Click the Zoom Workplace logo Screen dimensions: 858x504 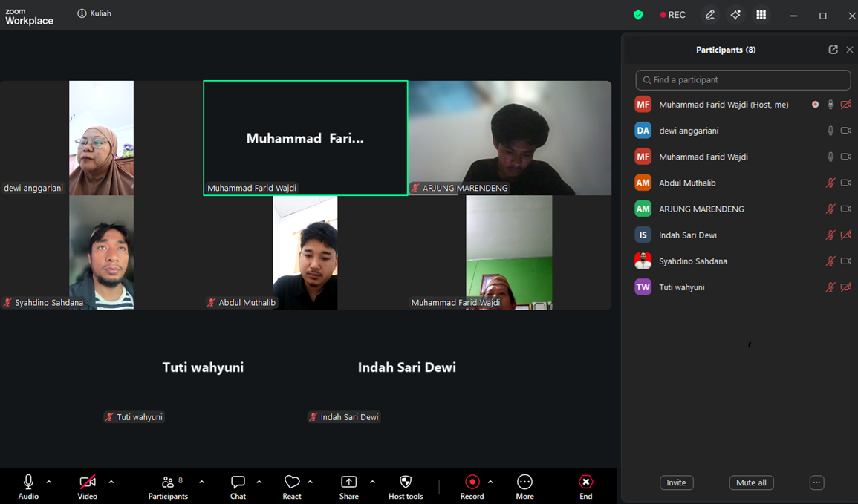(29, 17)
